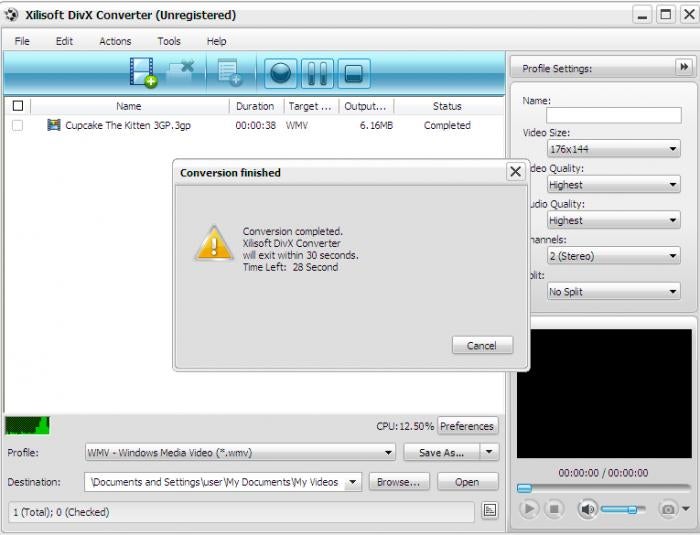Screen dimensions: 700x535
Task: Adjust the preview volume slider
Action: point(623,509)
